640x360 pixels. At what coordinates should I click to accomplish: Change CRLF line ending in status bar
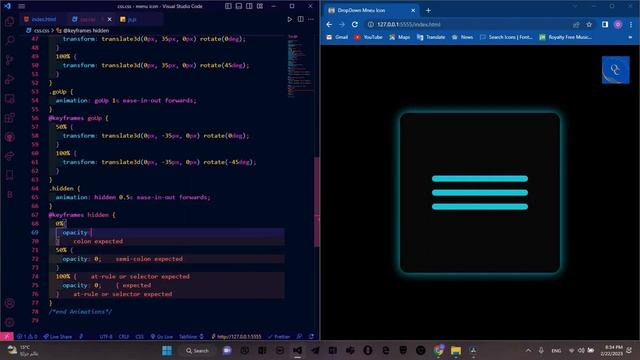(x=124, y=336)
